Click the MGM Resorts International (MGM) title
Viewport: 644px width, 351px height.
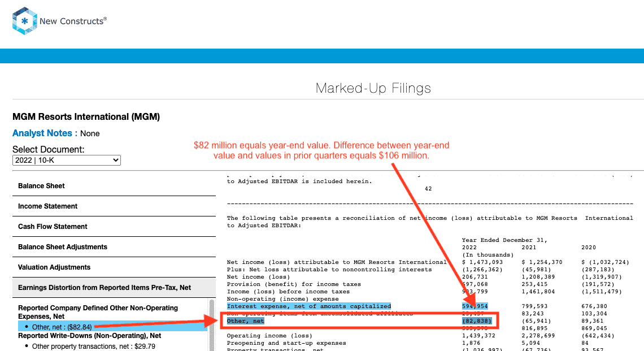(x=86, y=117)
